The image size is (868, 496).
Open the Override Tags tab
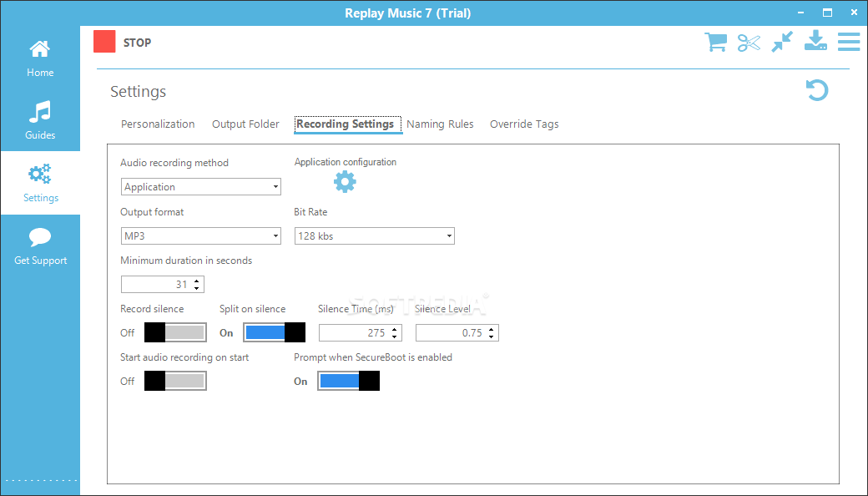[x=524, y=124]
